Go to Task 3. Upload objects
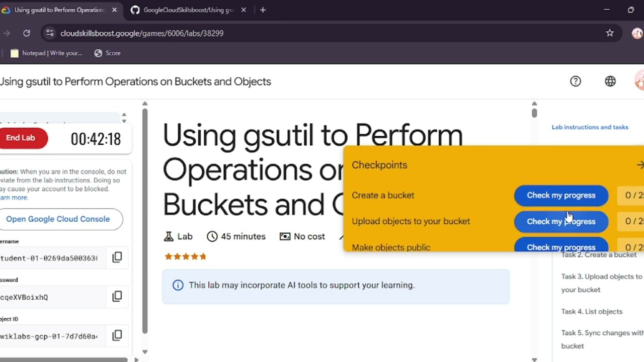Screen dimensions: 644x362 point(602,283)
